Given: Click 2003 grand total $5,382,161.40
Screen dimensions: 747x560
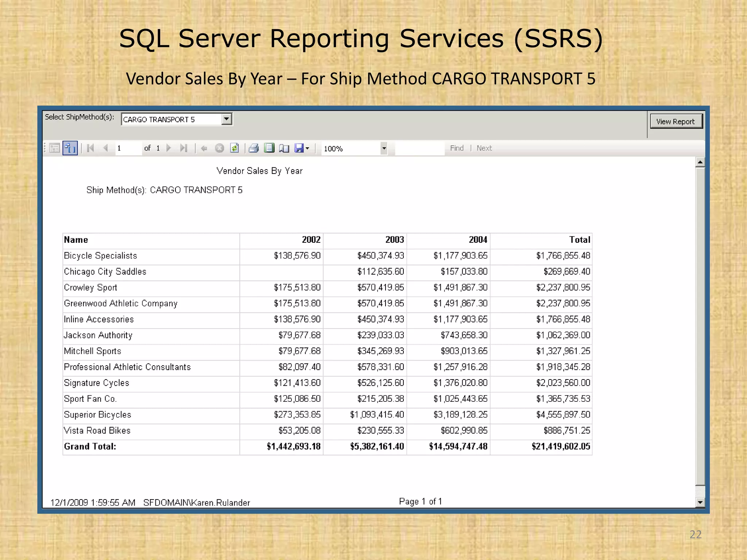Looking at the screenshot, I should pyautogui.click(x=377, y=447).
